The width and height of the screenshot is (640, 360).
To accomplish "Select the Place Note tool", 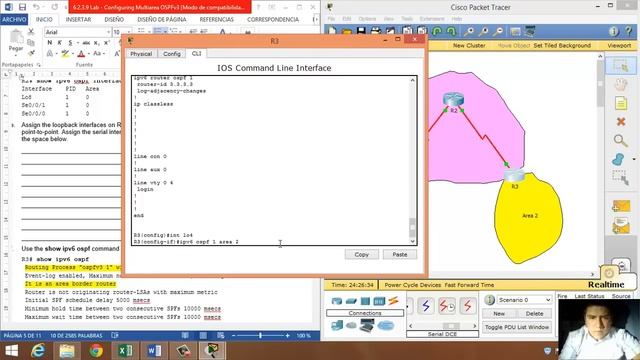I will pos(621,103).
